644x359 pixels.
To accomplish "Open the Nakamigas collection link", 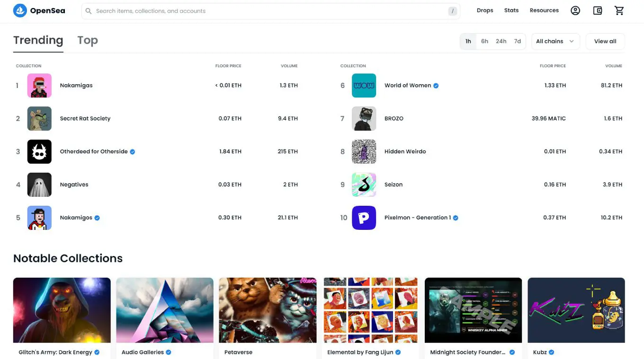I will [76, 86].
